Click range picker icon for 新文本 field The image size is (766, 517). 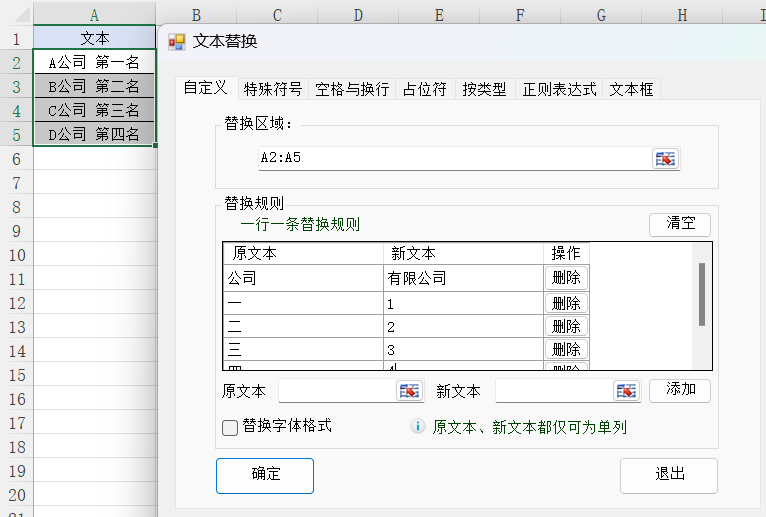pos(626,391)
